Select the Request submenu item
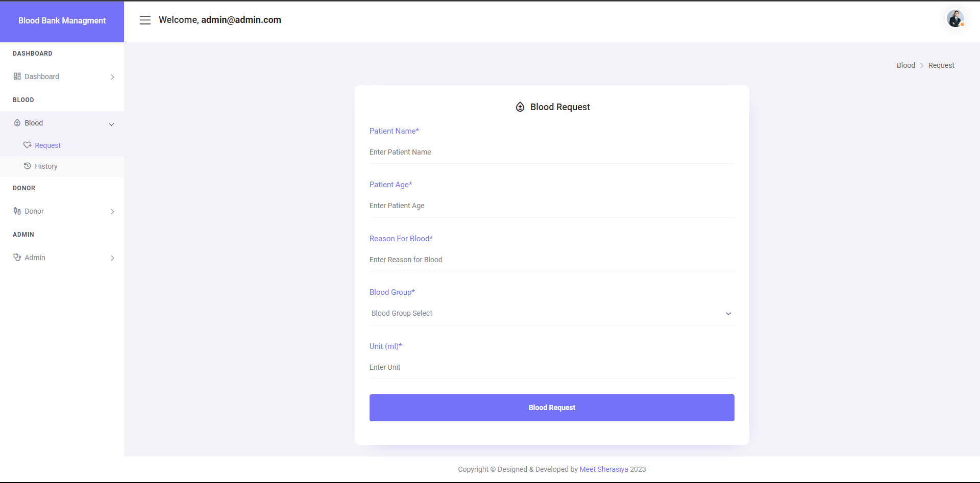 tap(47, 145)
